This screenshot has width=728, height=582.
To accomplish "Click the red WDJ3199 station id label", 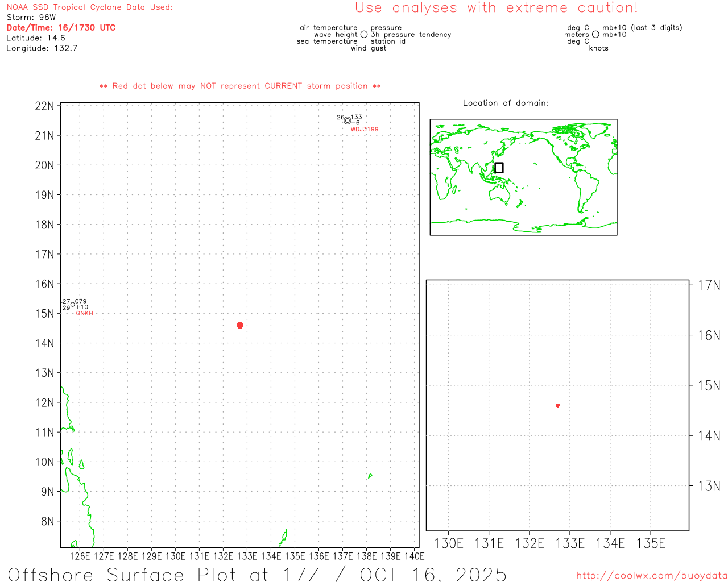I will pos(365,130).
